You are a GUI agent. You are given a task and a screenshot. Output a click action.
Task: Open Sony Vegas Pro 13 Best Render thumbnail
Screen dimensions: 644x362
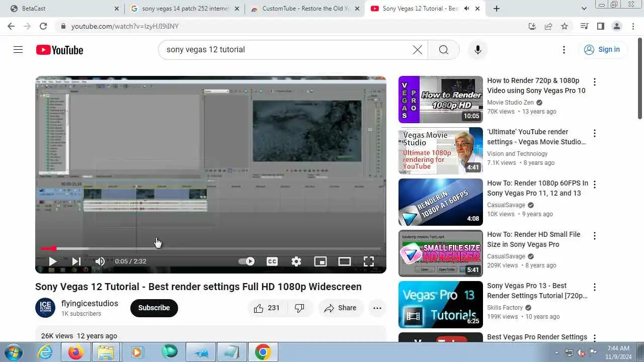click(x=441, y=305)
